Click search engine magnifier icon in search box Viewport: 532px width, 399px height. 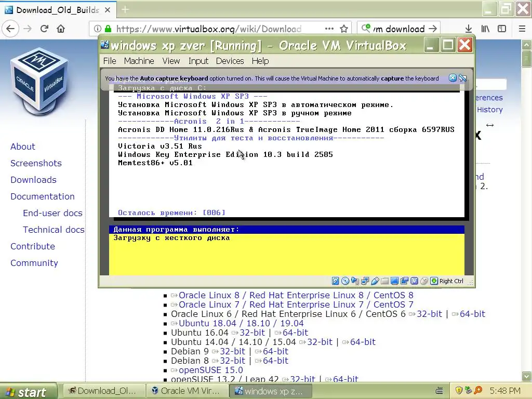(x=366, y=28)
